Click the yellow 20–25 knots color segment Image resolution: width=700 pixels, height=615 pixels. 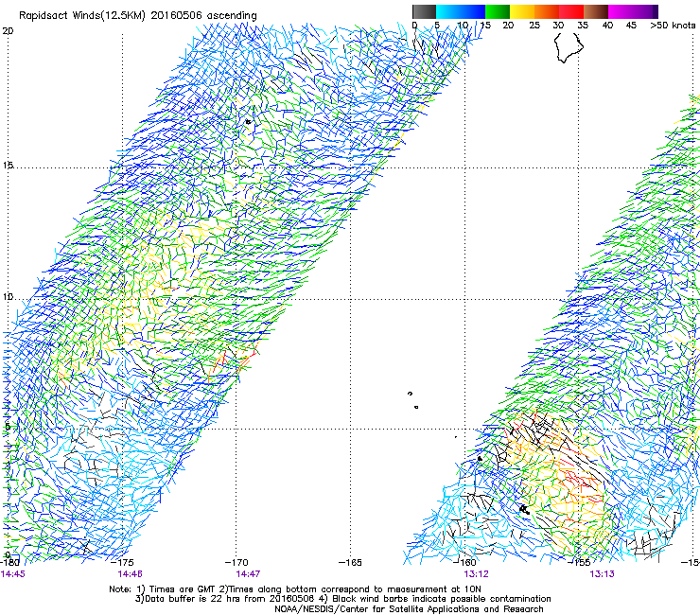pos(522,11)
